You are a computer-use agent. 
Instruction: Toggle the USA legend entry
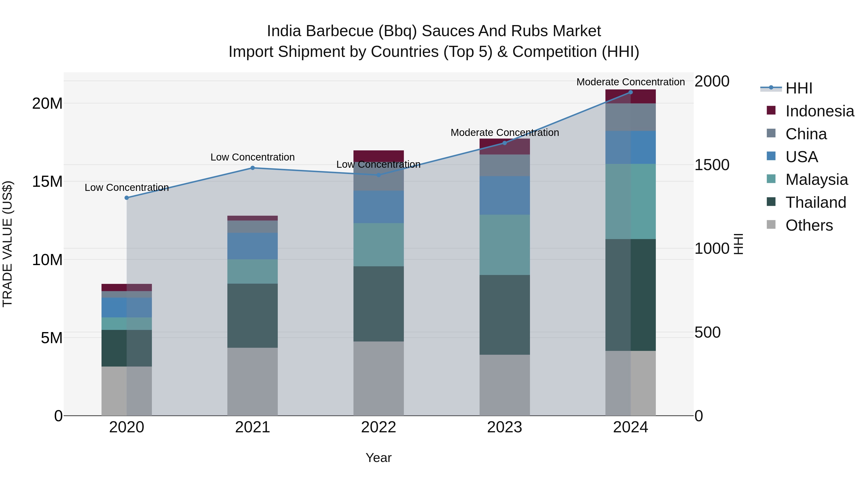click(x=792, y=157)
